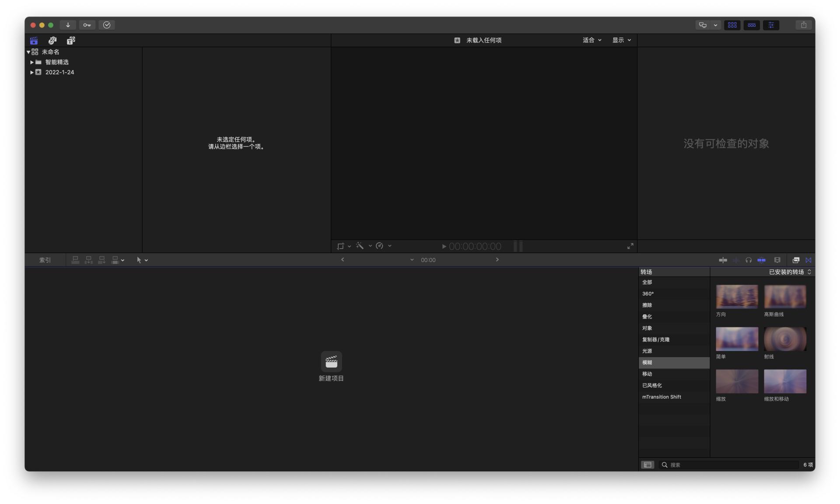The width and height of the screenshot is (840, 504).
Task: Select the 模糊 category in transitions list
Action: point(648,362)
